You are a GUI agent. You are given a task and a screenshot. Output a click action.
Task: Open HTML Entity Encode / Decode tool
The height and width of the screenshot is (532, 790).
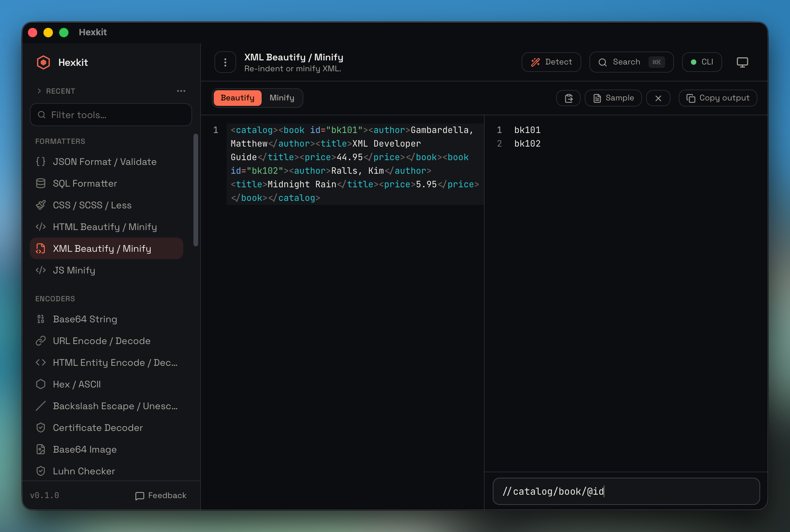click(107, 363)
